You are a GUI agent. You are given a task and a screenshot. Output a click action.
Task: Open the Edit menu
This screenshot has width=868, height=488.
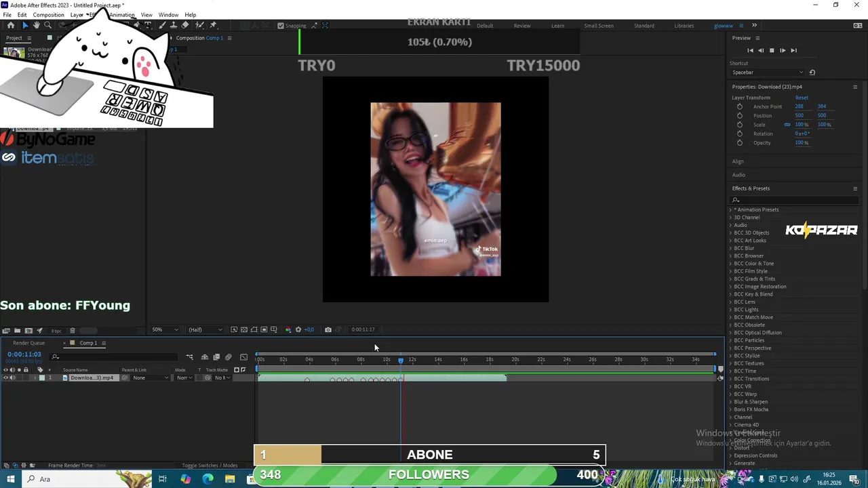[x=22, y=15]
